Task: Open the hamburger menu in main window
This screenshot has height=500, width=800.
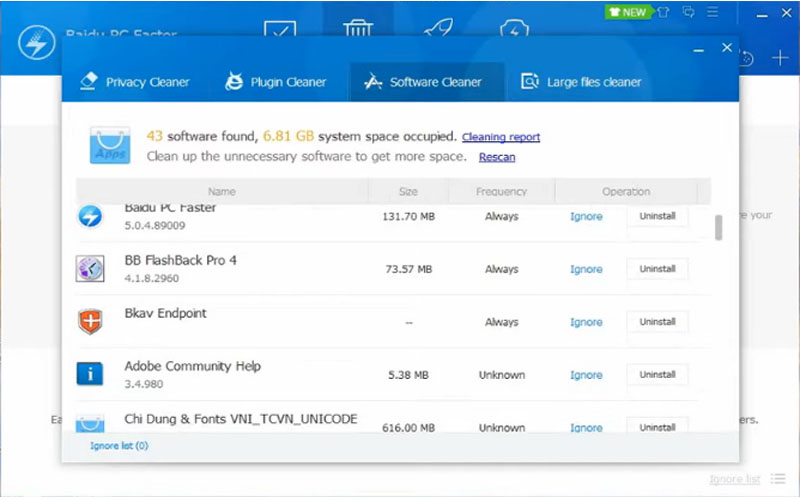Action: point(713,12)
